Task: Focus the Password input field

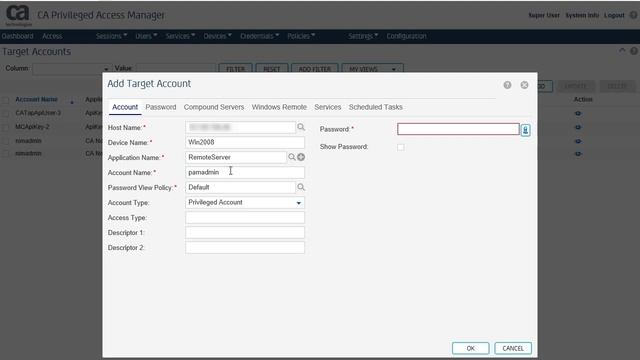Action: 458,129
